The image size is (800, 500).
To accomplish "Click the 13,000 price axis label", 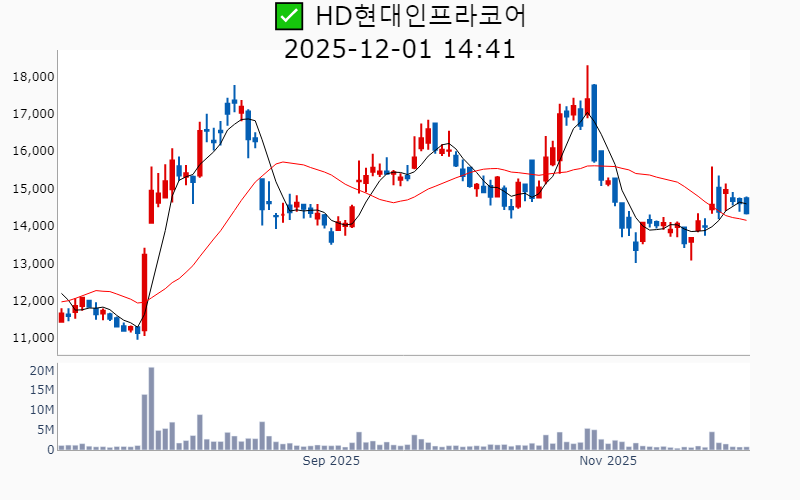I will 34,264.
